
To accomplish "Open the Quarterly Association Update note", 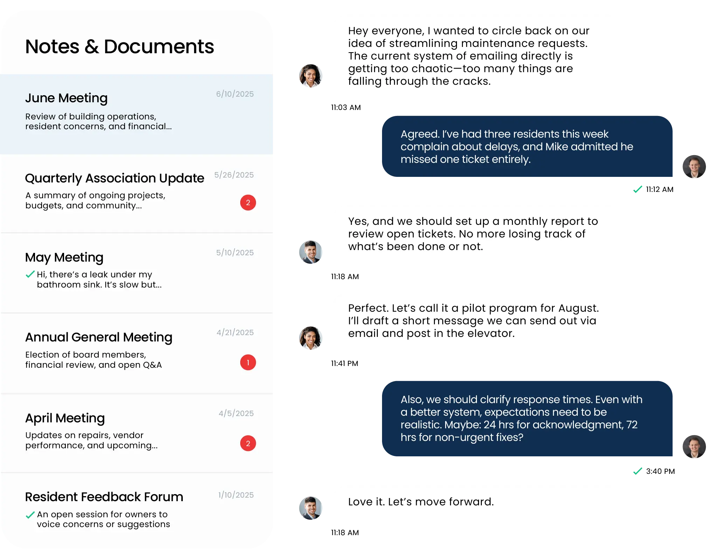I will [x=137, y=193].
